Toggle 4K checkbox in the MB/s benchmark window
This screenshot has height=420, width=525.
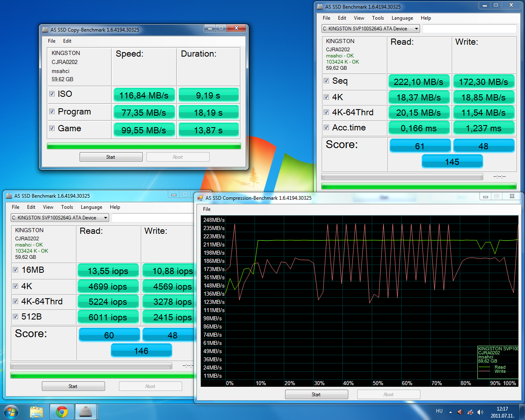pos(326,97)
